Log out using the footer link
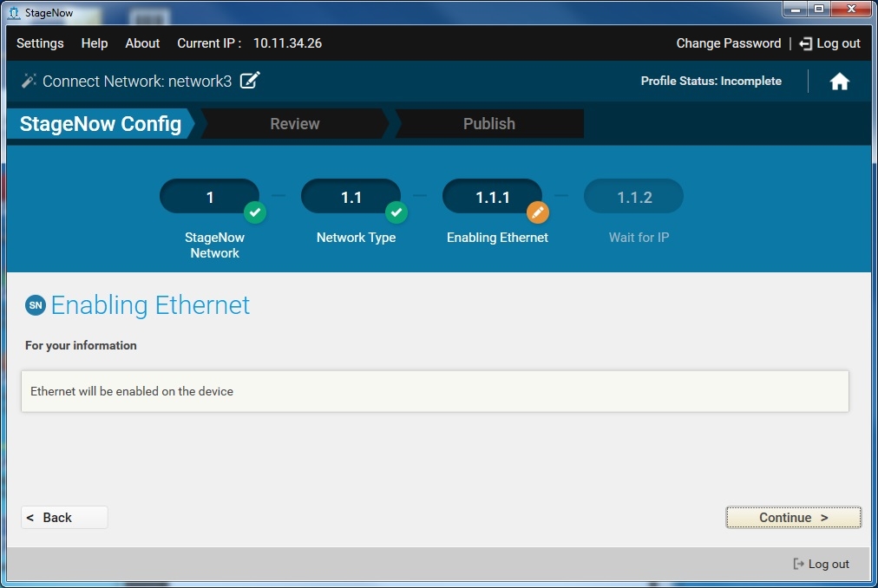 [822, 564]
